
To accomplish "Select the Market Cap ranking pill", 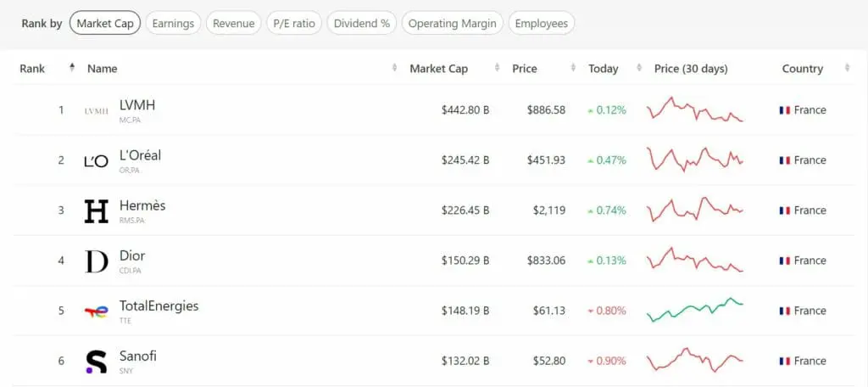I will pyautogui.click(x=105, y=23).
